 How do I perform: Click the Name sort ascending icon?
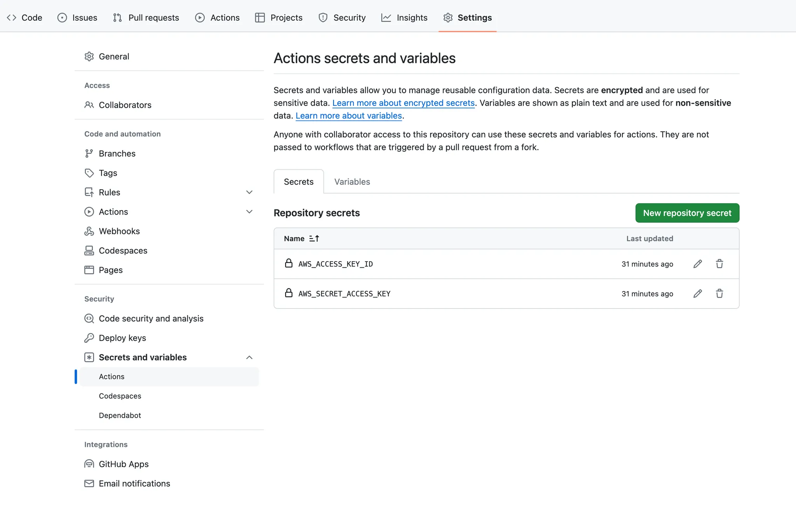tap(314, 239)
